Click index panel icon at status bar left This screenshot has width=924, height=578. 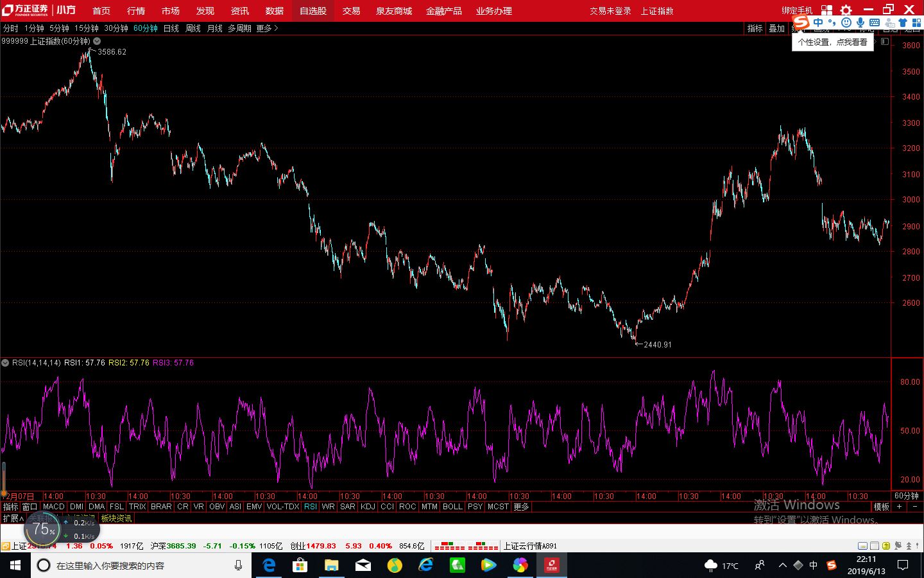5,546
